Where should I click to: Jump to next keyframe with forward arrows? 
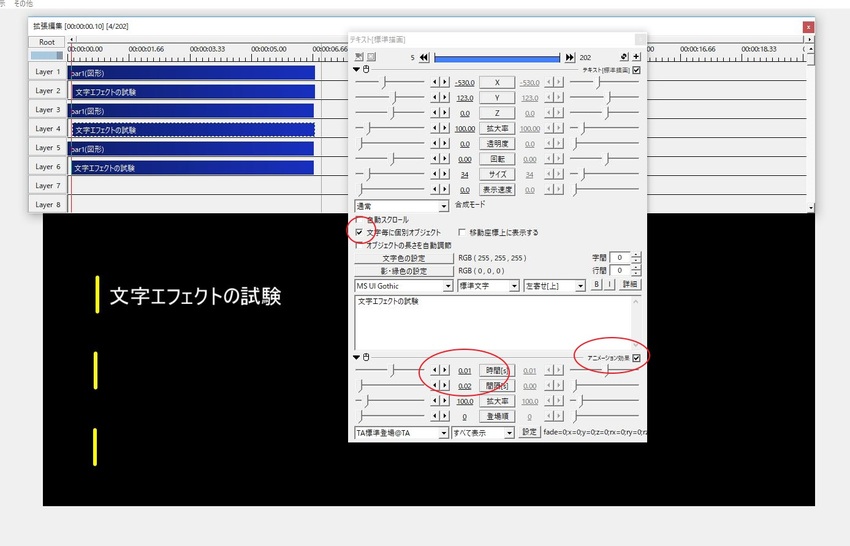569,57
